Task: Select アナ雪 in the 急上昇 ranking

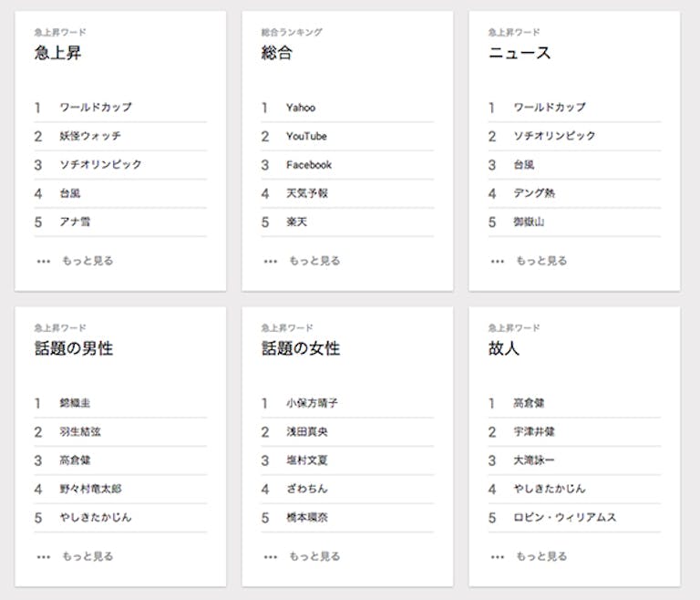Action: pyautogui.click(x=75, y=222)
